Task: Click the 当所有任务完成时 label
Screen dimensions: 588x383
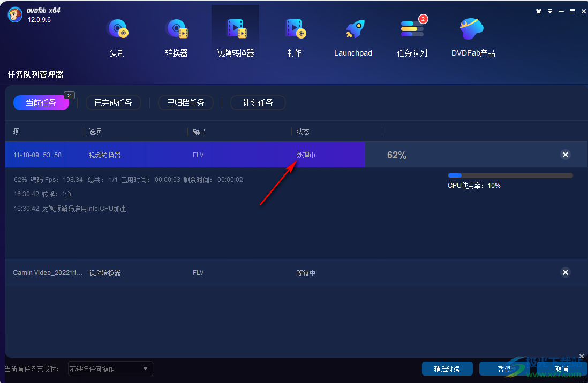Action: [x=32, y=369]
